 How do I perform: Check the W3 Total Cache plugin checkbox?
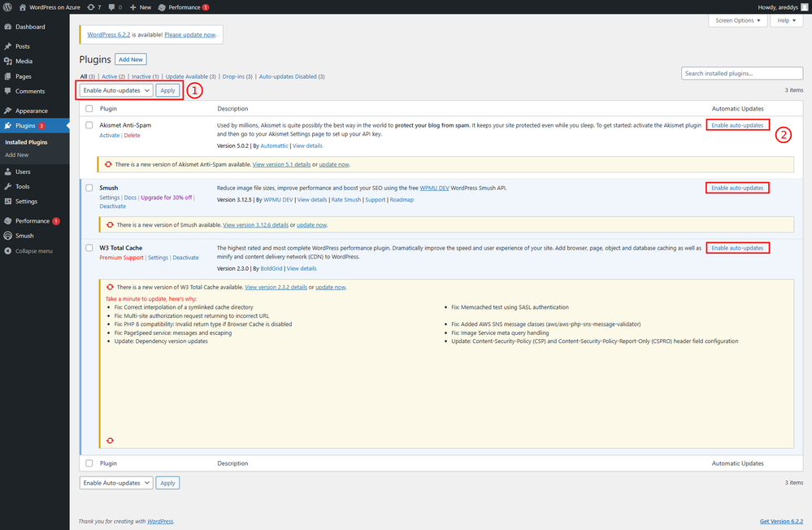coord(89,248)
